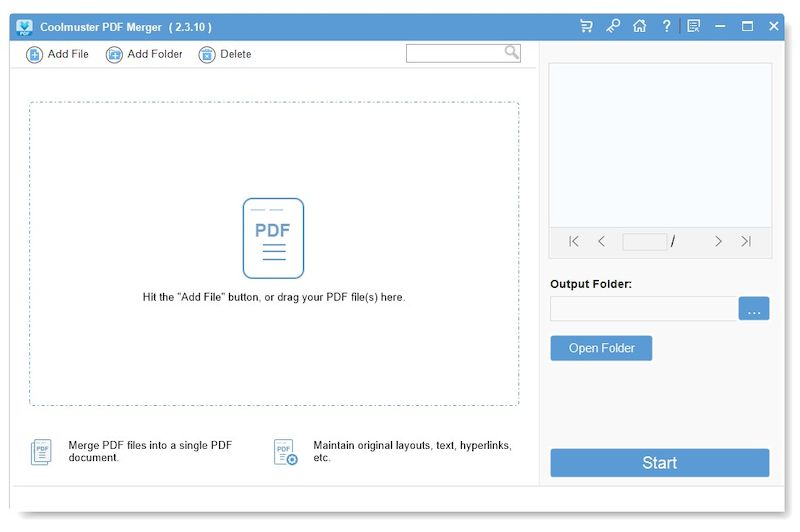This screenshot has height=532, width=800.
Task: Click the preview page number field
Action: click(x=644, y=241)
